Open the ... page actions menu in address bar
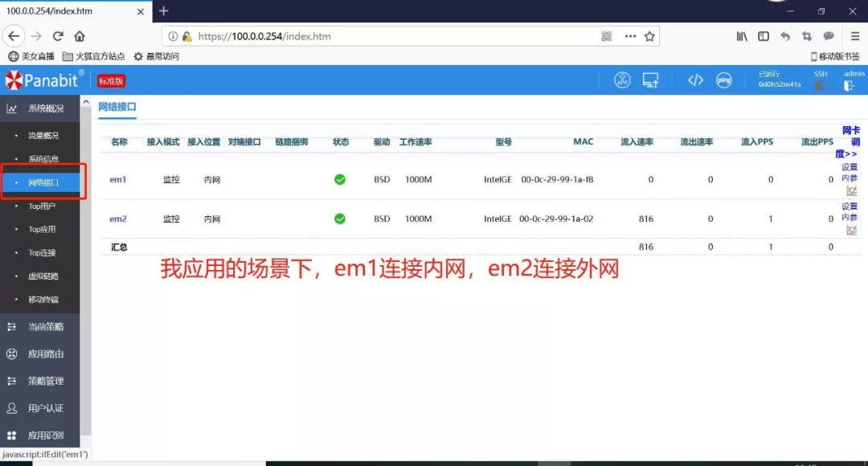The image size is (868, 466). [x=629, y=36]
